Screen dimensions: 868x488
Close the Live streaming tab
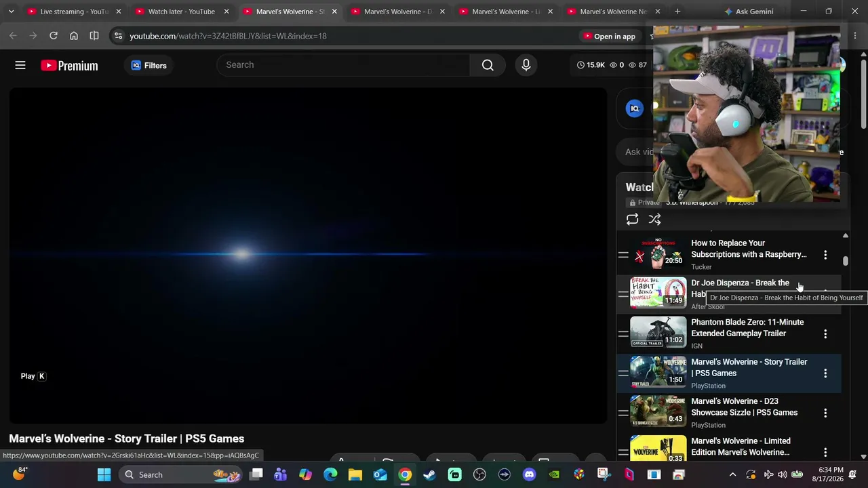[x=118, y=12]
